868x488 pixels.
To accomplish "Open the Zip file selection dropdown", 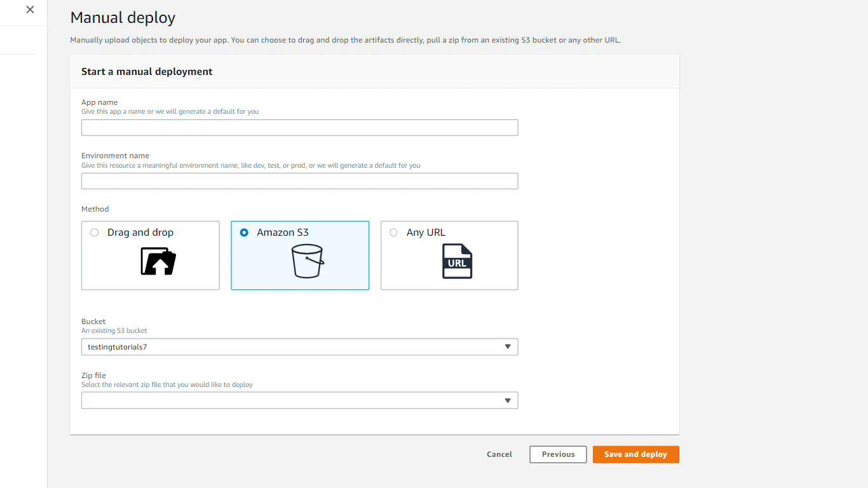I will click(299, 400).
